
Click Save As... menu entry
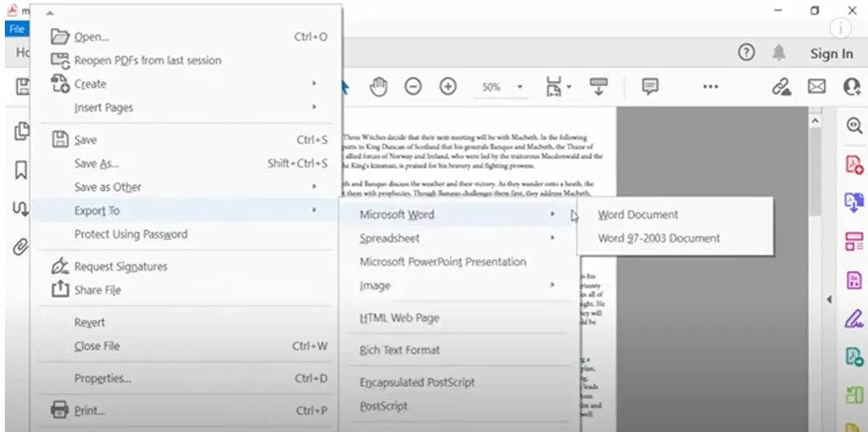click(x=97, y=163)
